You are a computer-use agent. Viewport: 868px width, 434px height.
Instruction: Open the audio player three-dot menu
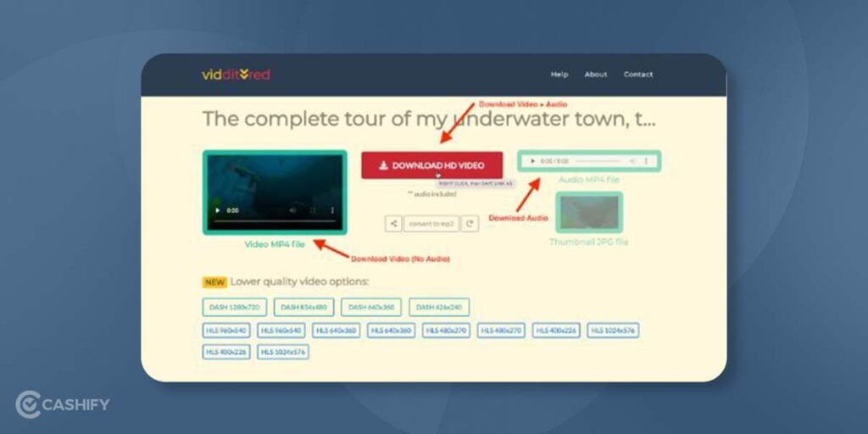point(646,161)
